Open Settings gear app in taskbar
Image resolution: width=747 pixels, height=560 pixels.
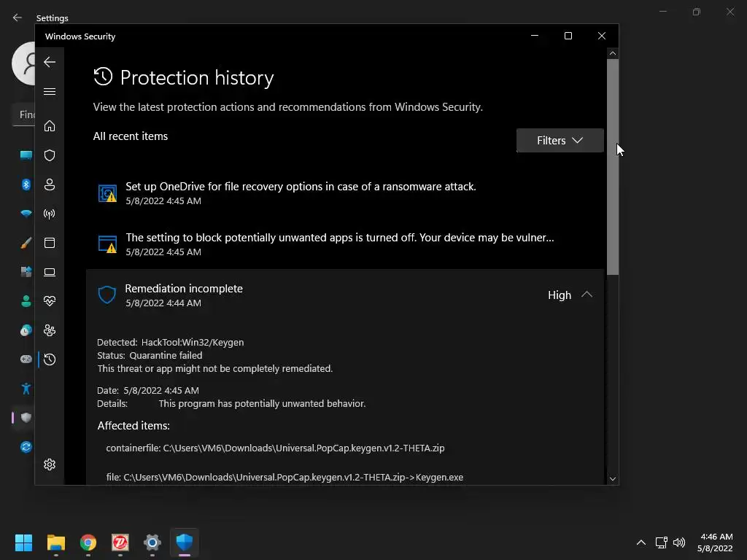click(x=152, y=542)
